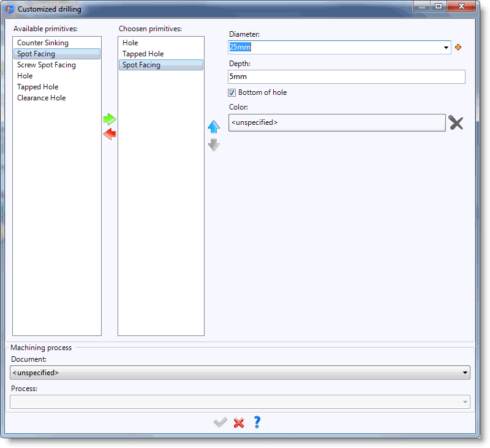Select Hole in chosen primitives list

pyautogui.click(x=130, y=43)
